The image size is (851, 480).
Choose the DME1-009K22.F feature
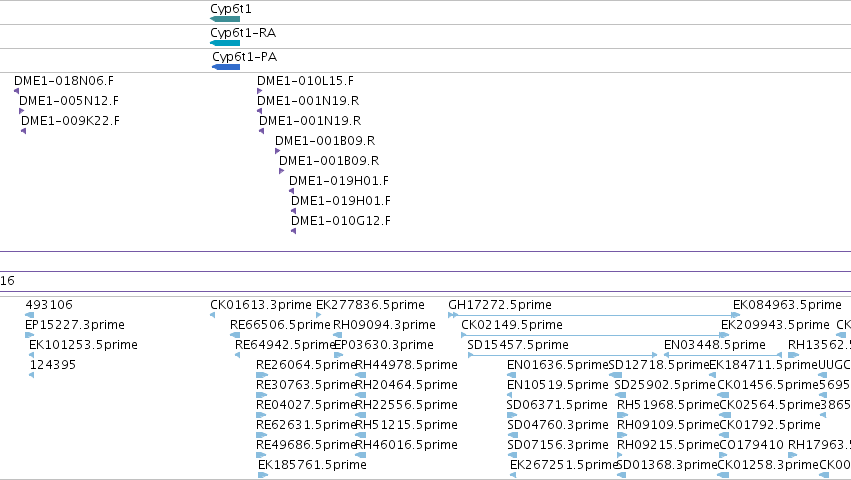click(71, 121)
